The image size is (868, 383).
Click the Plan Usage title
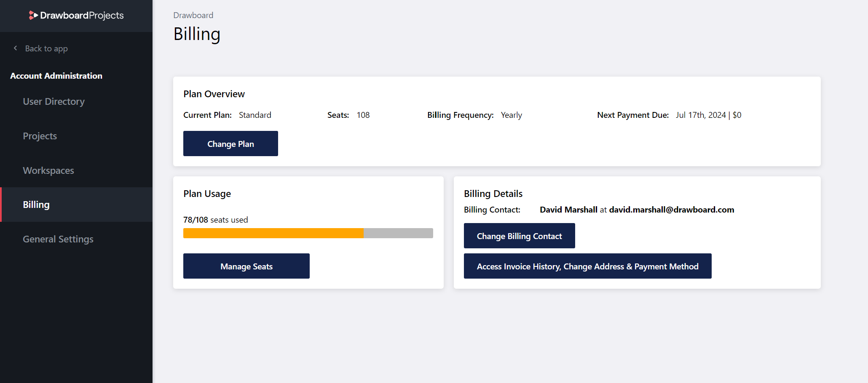[x=207, y=194]
